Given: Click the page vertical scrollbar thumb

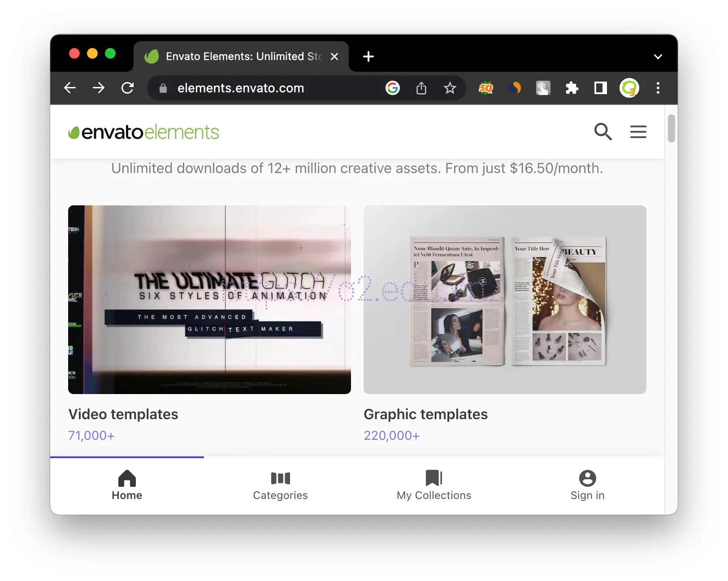Looking at the screenshot, I should tap(671, 128).
